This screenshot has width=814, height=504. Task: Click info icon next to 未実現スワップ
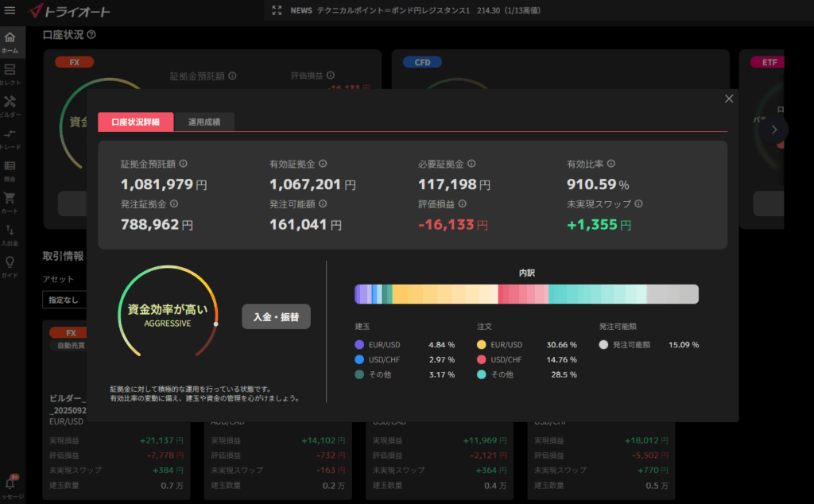click(639, 204)
